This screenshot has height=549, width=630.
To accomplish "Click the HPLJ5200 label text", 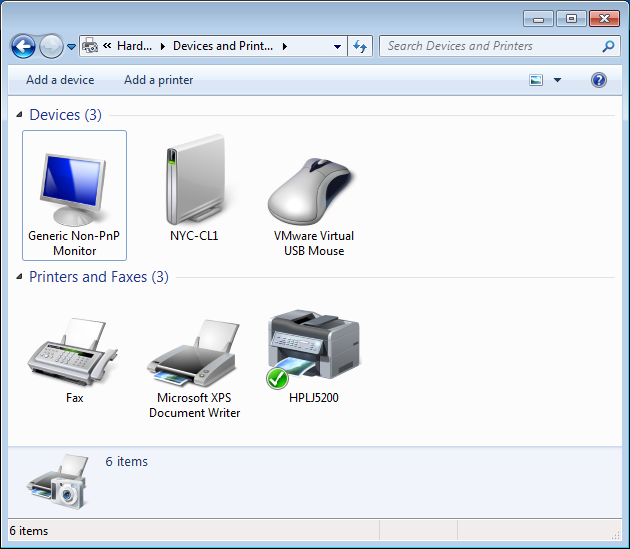I will (314, 397).
